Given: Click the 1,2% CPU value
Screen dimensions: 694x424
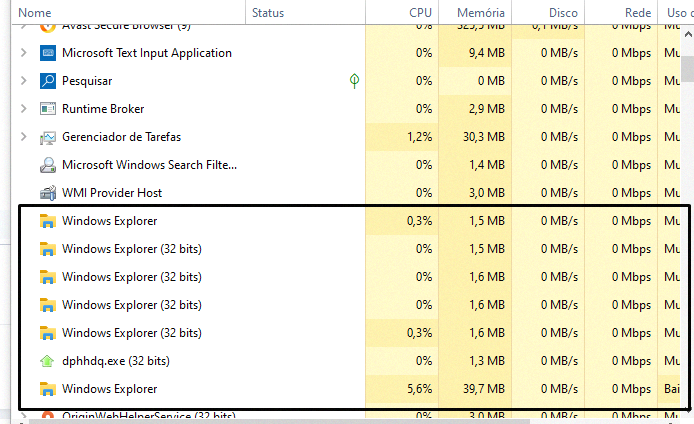Looking at the screenshot, I should pyautogui.click(x=420, y=137).
